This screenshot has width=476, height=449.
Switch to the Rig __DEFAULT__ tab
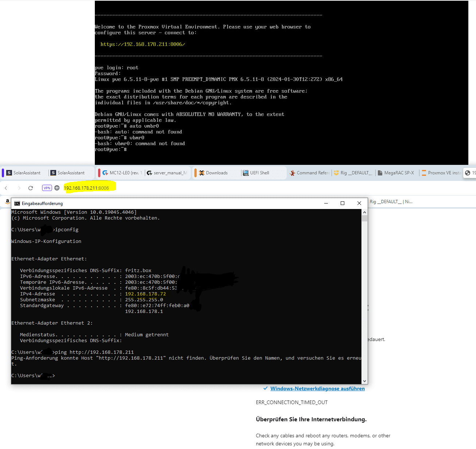tap(353, 173)
